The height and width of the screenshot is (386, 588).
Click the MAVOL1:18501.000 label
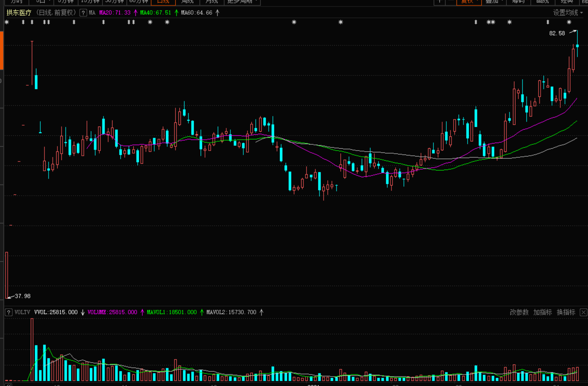pos(172,312)
